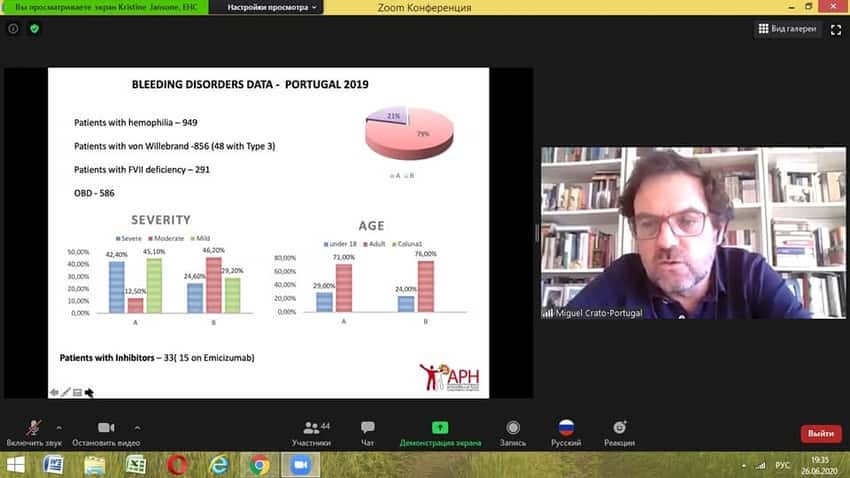This screenshot has height=478, width=850.
Task: Open the Чат chat panel
Action: pos(368,433)
